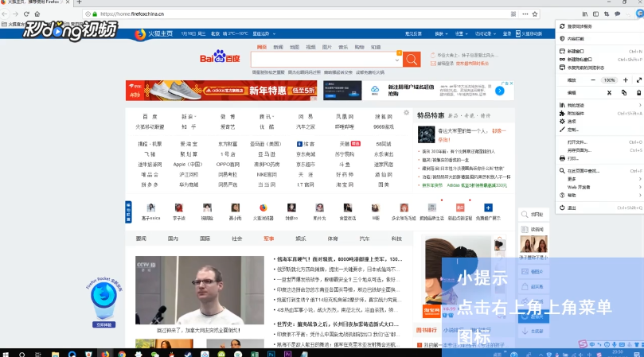This screenshot has height=357, width=644.
Task: Select 'Sign in to Sync' menu entry
Action: click(599, 26)
